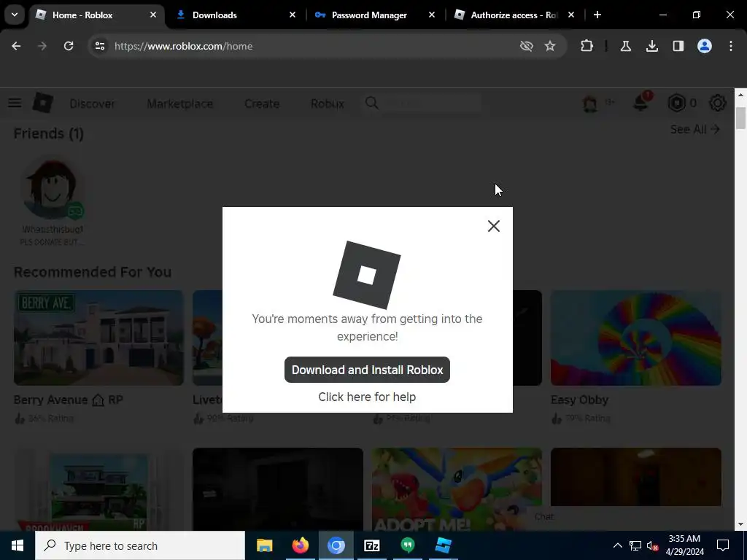
Task: Click the taskbar search box
Action: [x=140, y=545]
